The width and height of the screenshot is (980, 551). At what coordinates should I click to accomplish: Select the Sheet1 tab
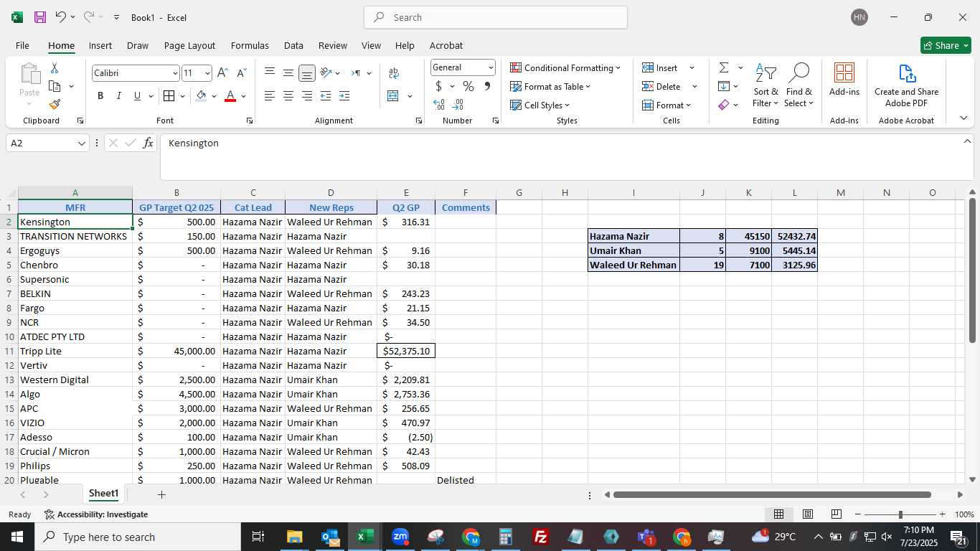pyautogui.click(x=103, y=494)
